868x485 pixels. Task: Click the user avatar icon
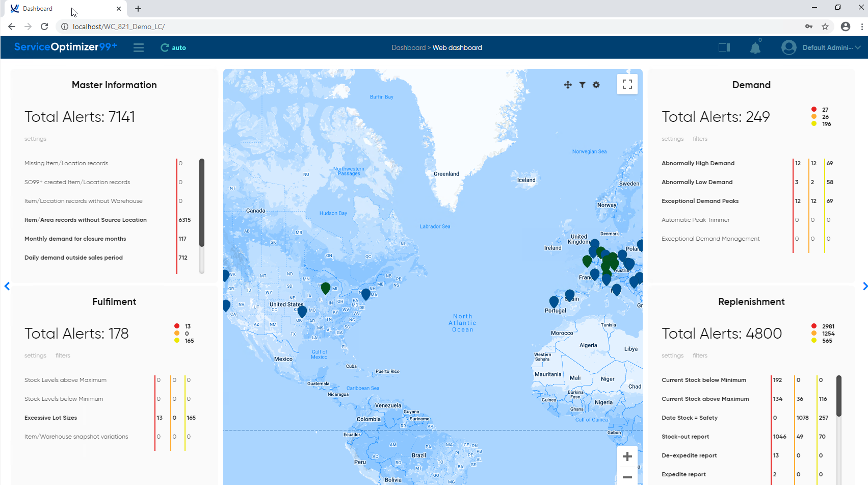click(789, 47)
